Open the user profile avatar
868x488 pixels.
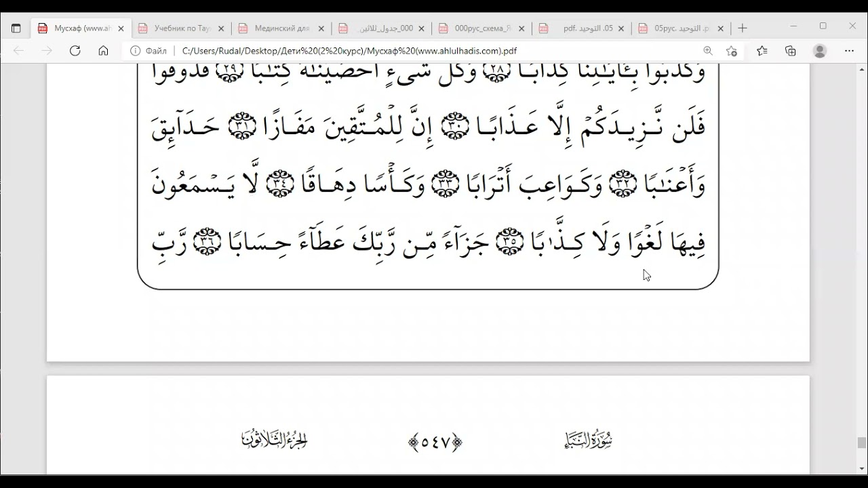[x=820, y=51]
